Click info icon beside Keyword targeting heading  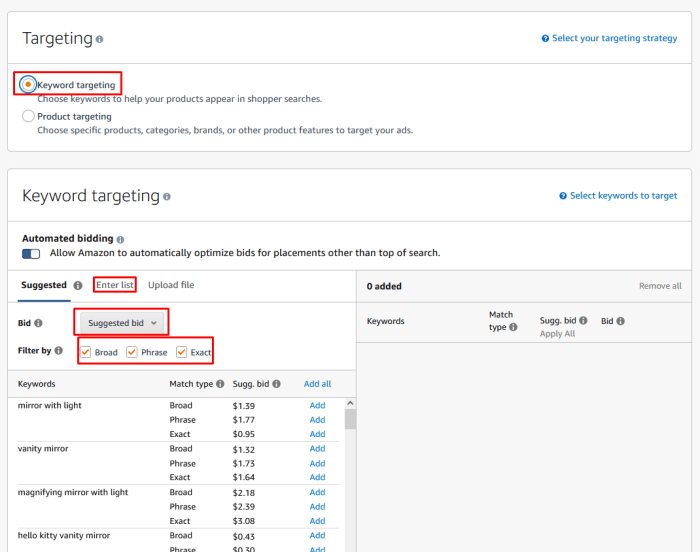coord(167,197)
